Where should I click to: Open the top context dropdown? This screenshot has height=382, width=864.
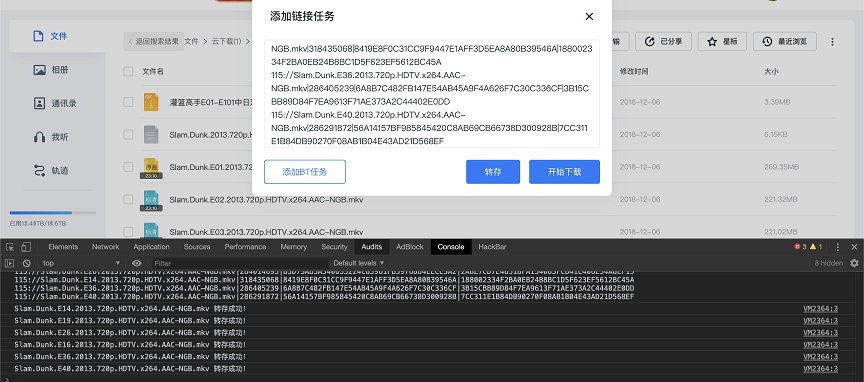[x=82, y=263]
